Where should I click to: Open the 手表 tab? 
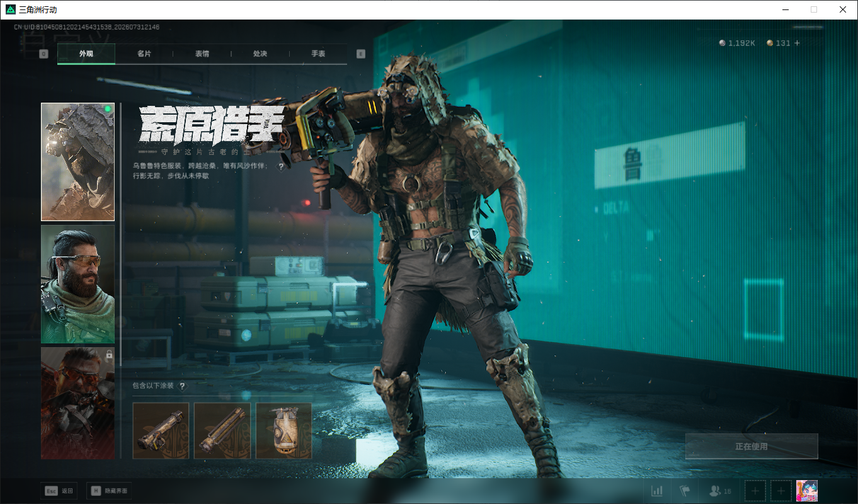pyautogui.click(x=318, y=54)
